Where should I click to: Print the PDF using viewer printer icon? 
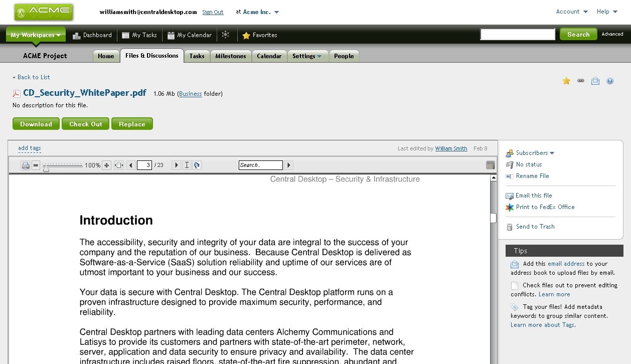coord(26,165)
